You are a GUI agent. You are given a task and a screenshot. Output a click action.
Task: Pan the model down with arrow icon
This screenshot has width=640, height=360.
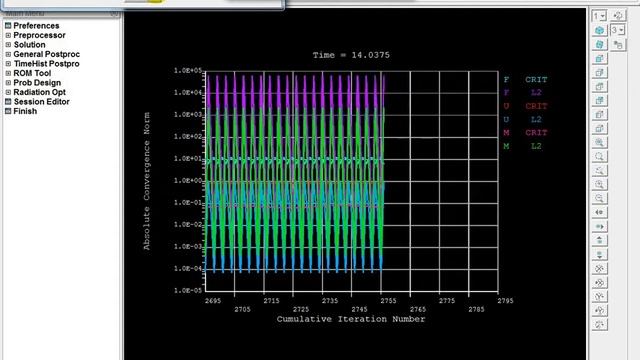pyautogui.click(x=599, y=254)
